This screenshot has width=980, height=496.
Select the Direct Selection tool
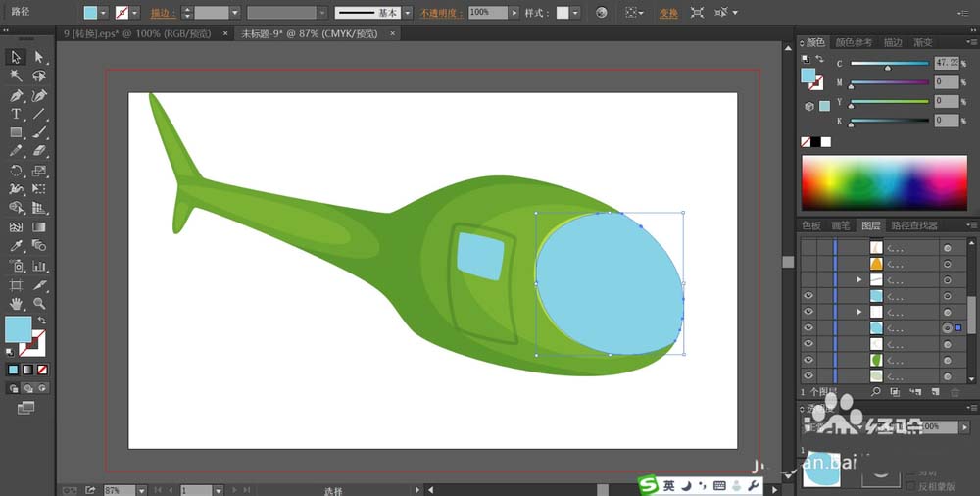(39, 58)
